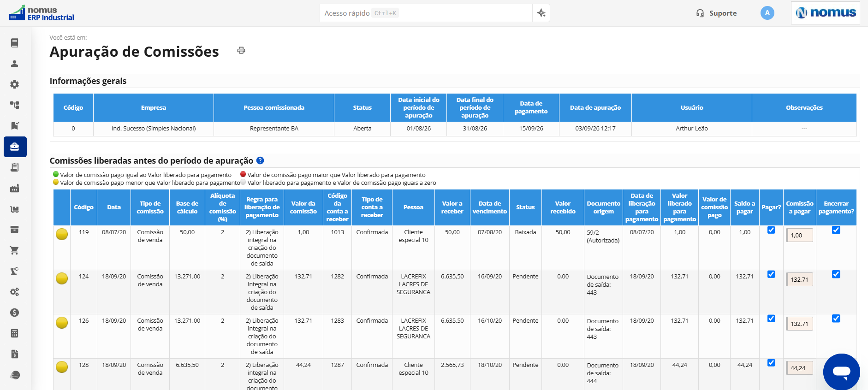Screen dimensions: 868x390
Task: Click the printer icon beside the page title
Action: (241, 50)
